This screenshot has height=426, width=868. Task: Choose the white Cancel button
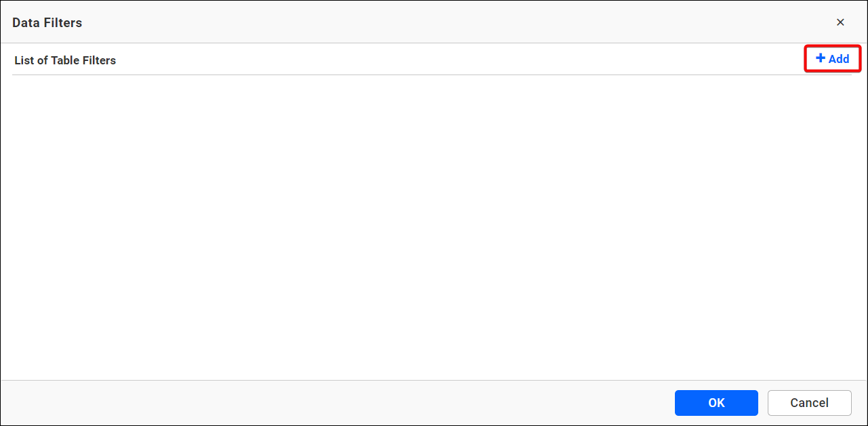tap(809, 403)
